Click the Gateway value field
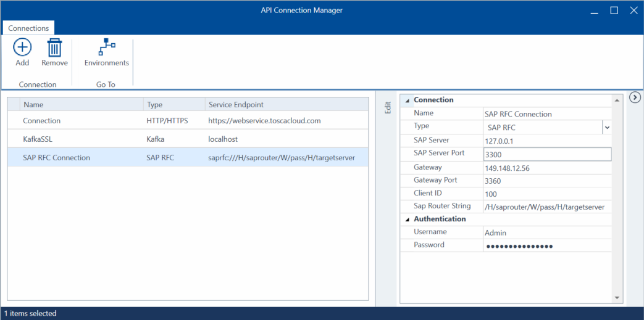644x320 pixels. point(547,168)
